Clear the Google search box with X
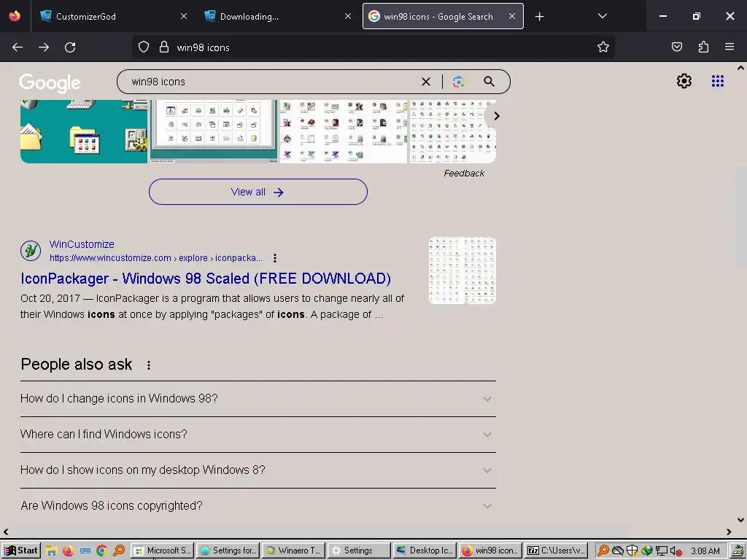This screenshot has width=747, height=560. [x=426, y=82]
